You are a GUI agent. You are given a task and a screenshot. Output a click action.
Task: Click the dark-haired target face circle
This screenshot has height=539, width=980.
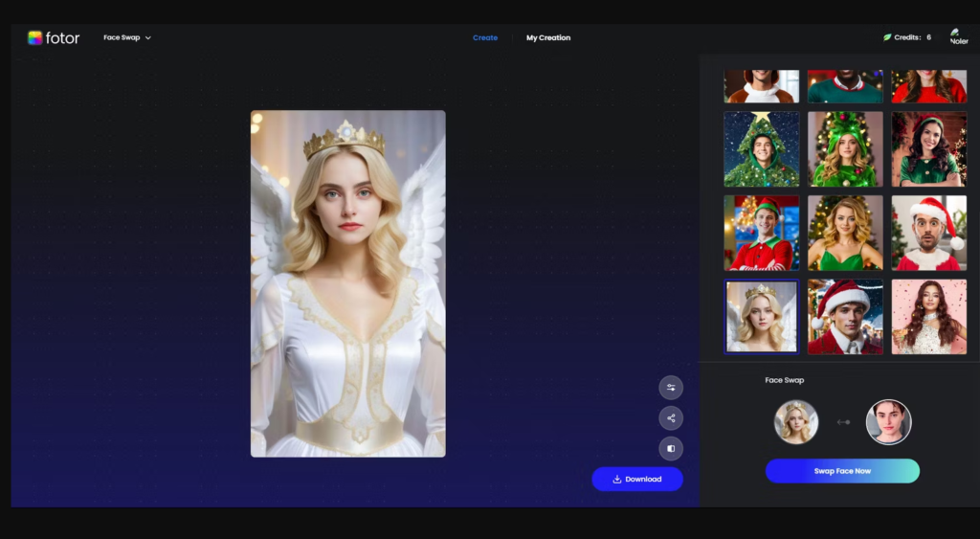click(888, 422)
